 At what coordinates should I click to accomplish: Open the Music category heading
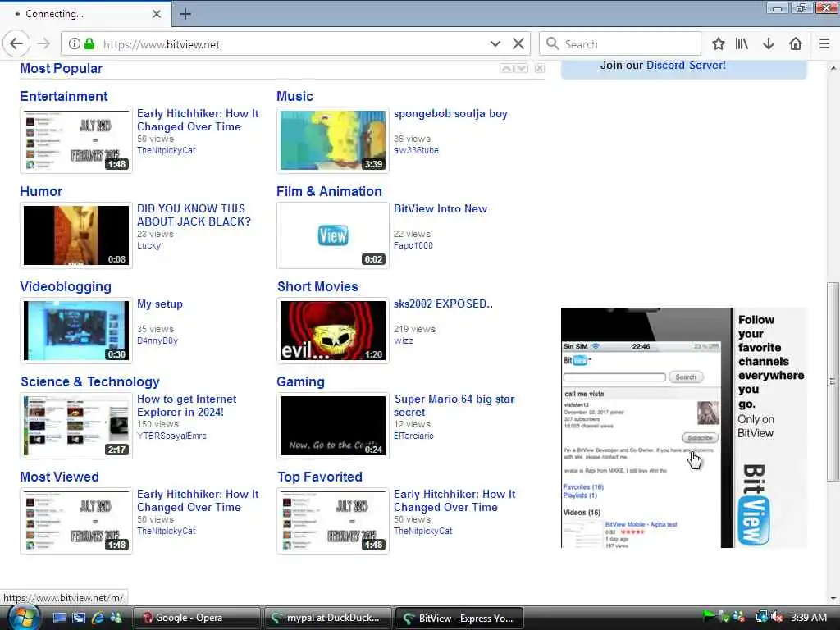[x=294, y=97]
